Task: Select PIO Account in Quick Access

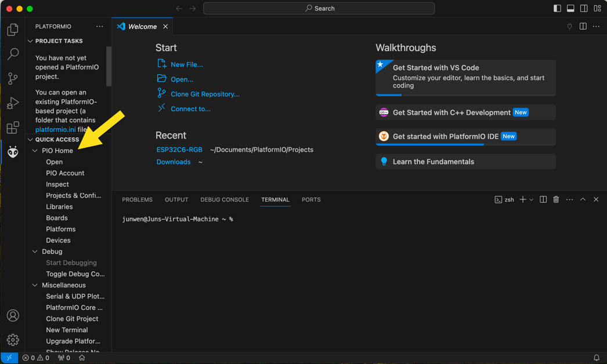Action: coord(65,173)
